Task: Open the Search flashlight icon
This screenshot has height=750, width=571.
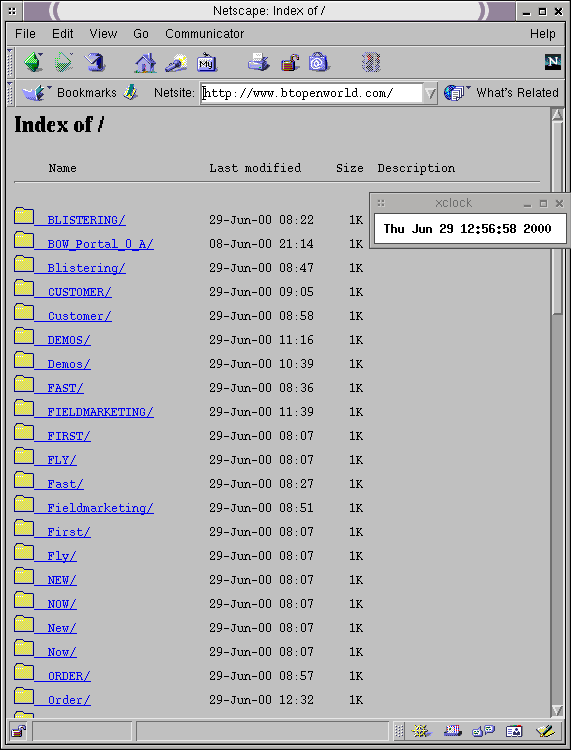Action: pyautogui.click(x=176, y=63)
